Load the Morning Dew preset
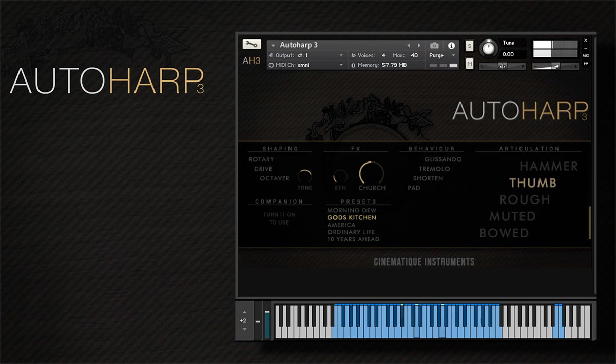 pyautogui.click(x=352, y=211)
